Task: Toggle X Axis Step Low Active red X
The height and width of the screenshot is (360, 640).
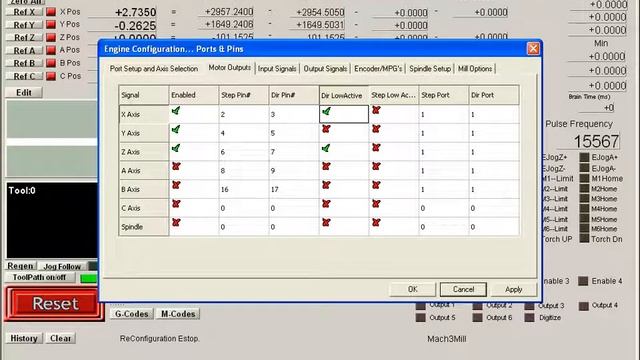Action: point(376,110)
